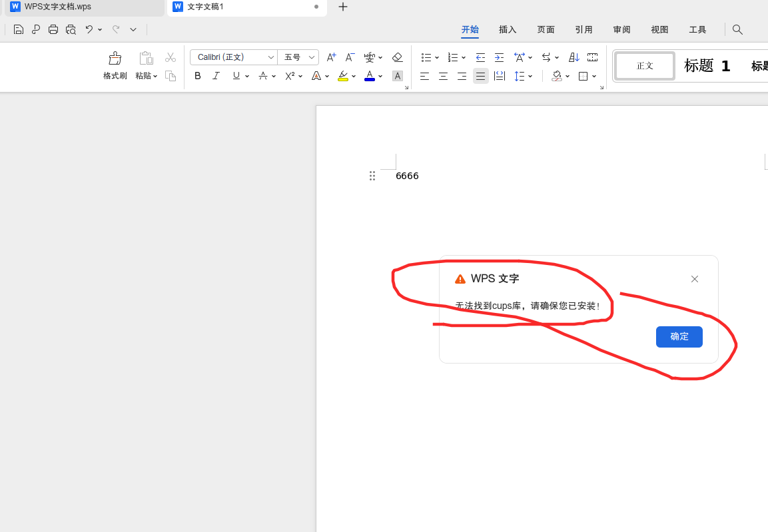The image size is (768, 532).
Task: Click the line spacing icon
Action: pyautogui.click(x=520, y=76)
